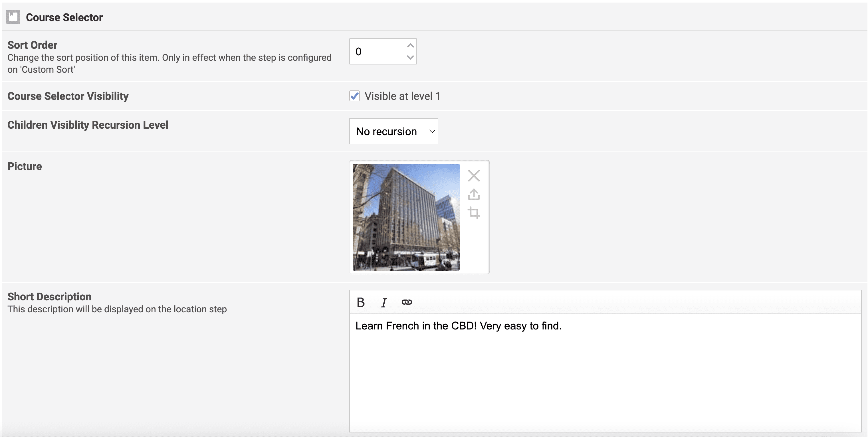Click the crop picture icon
The height and width of the screenshot is (437, 868).
point(474,213)
